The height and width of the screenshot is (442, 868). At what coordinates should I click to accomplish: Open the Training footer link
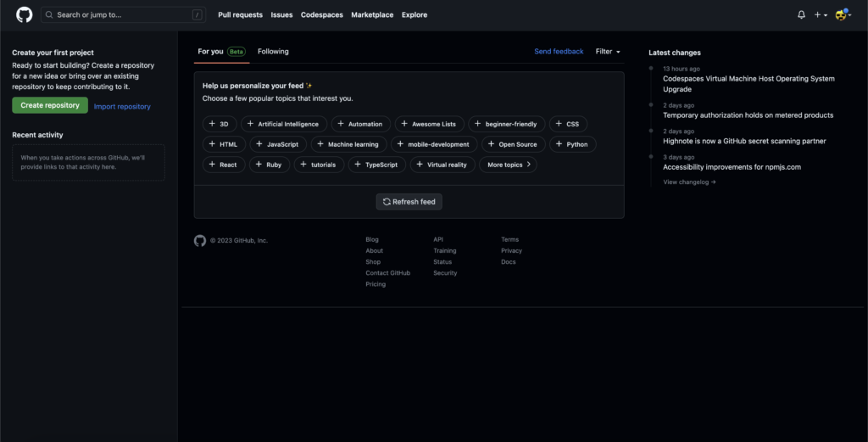click(x=444, y=250)
